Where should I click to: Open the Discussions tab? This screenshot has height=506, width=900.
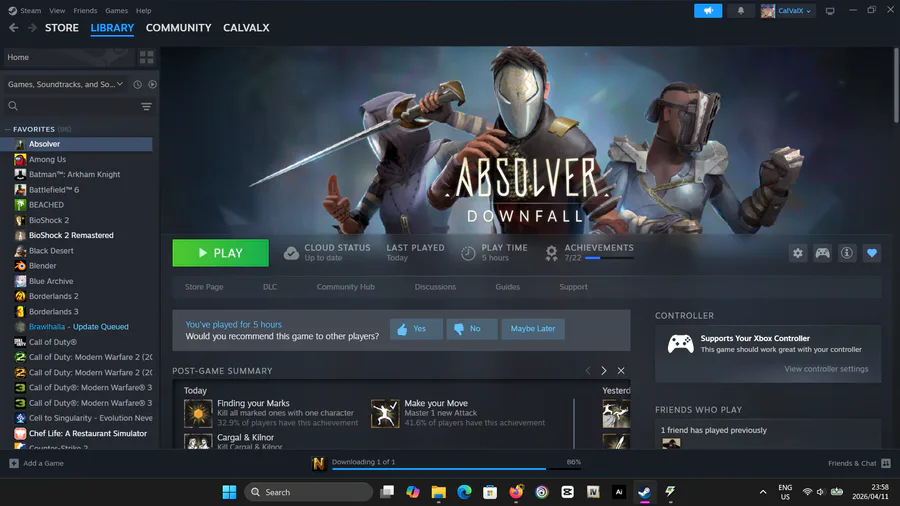[435, 287]
